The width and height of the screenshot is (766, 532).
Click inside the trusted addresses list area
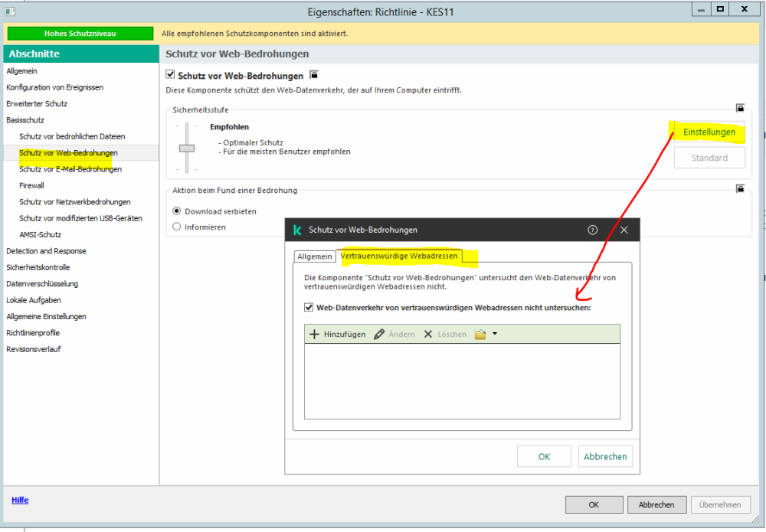pos(462,380)
